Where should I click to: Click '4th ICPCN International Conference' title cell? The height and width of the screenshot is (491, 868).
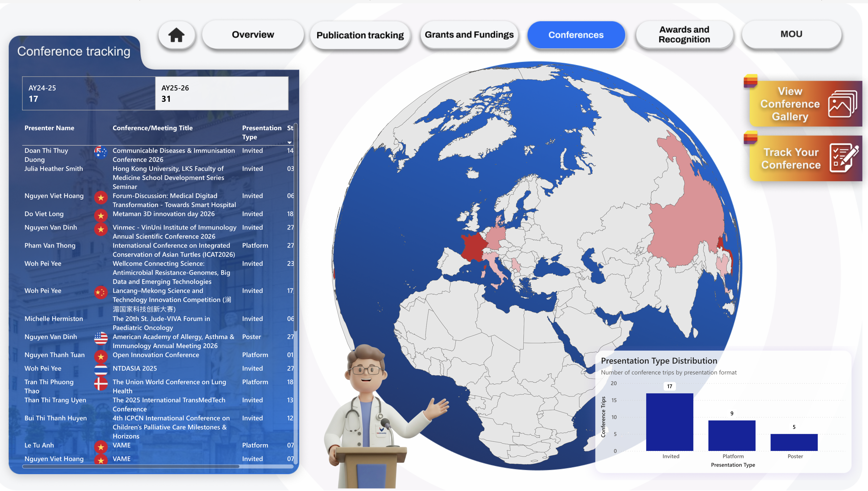point(171,427)
